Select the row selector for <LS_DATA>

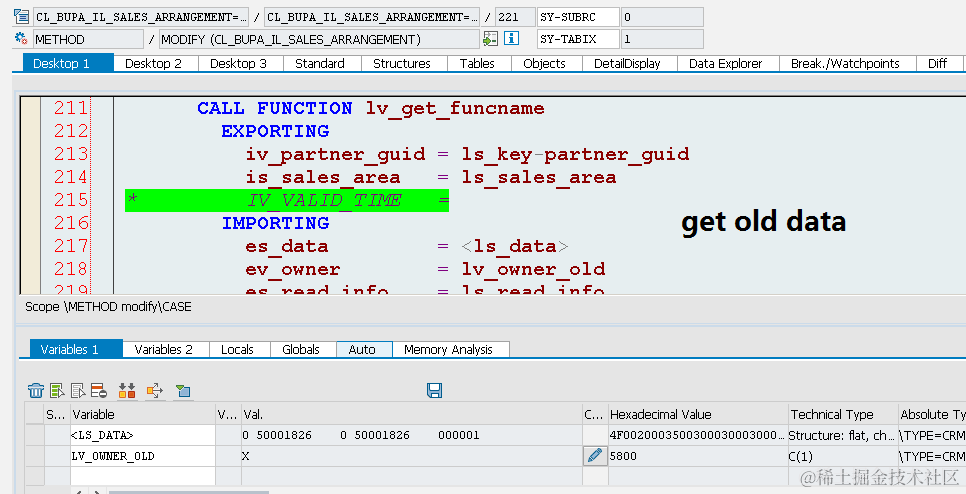(x=34, y=435)
